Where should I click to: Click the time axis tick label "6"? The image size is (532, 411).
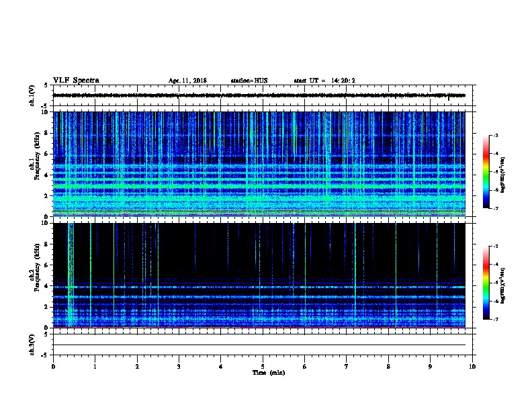point(305,367)
